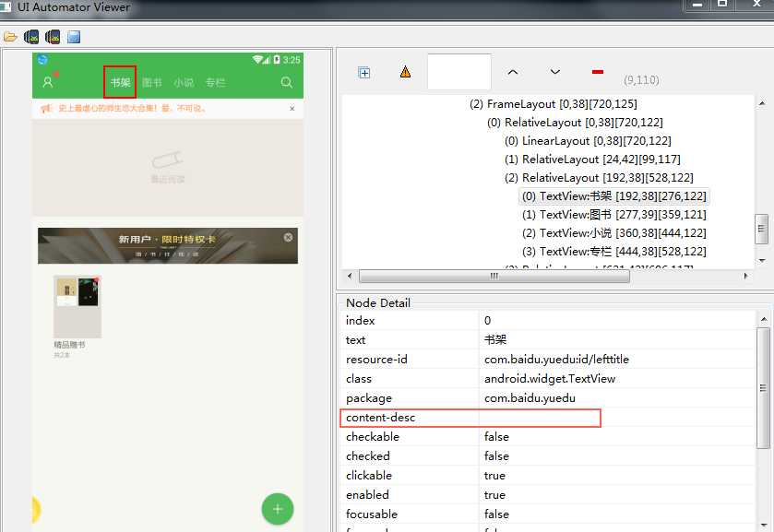Select TextView:图书 tree node
The width and height of the screenshot is (774, 532).
(614, 215)
